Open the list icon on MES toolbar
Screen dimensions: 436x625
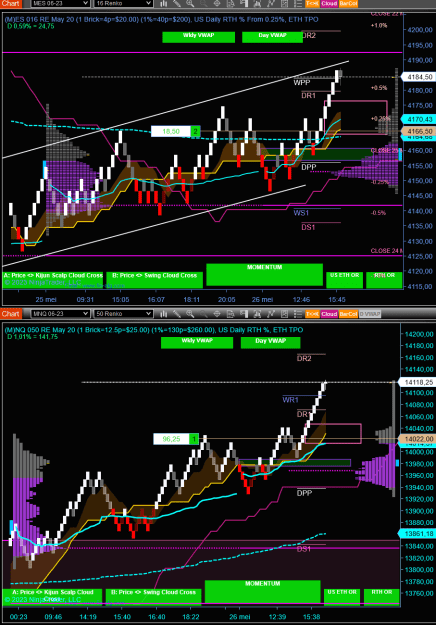pos(297,4)
